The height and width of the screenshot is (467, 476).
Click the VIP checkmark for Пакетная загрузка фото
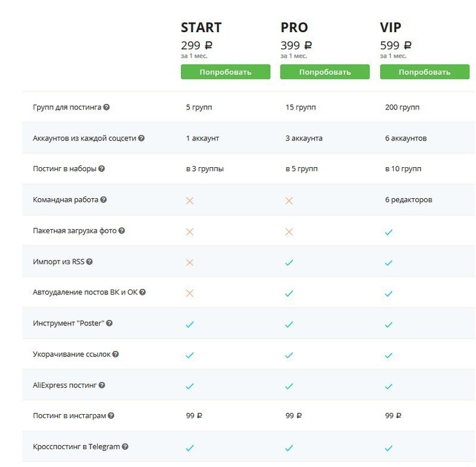[x=389, y=233]
